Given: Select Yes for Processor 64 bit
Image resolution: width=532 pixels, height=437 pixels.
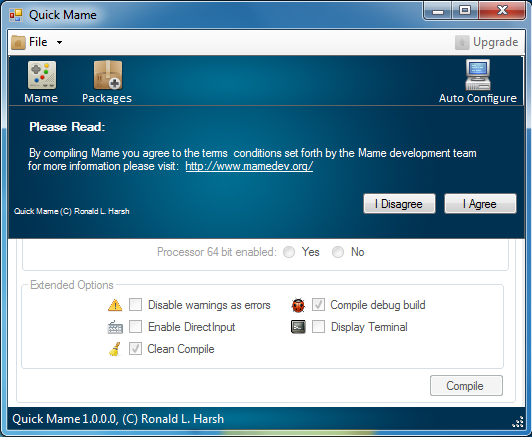Looking at the screenshot, I should [289, 252].
